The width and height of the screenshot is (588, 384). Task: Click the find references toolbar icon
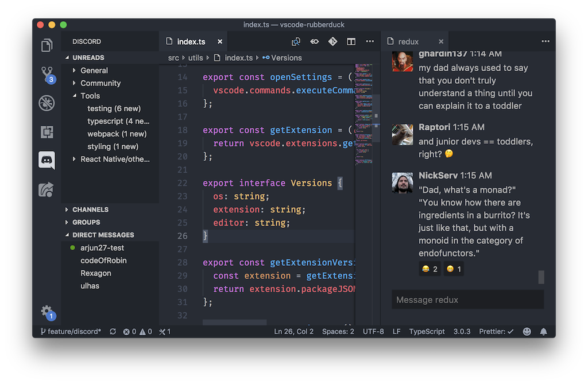tap(296, 42)
